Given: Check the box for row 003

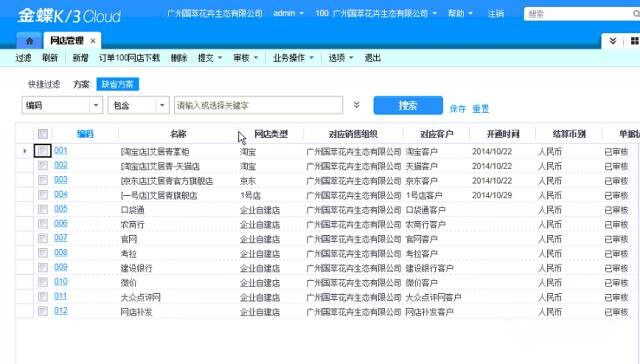Looking at the screenshot, I should pos(43,180).
